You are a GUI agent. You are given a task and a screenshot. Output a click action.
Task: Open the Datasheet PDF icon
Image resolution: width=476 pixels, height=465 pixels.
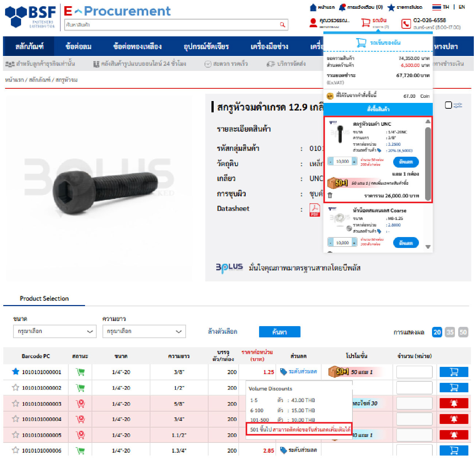(x=315, y=210)
